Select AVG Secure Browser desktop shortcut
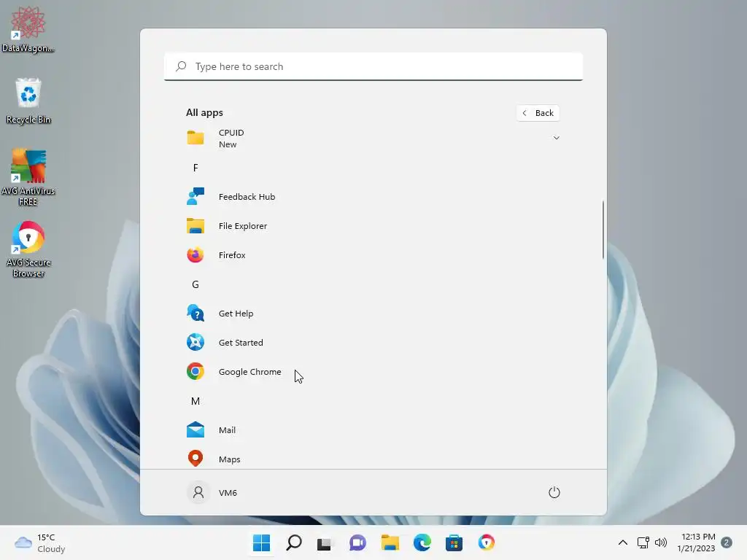Image resolution: width=747 pixels, height=560 pixels. (x=28, y=249)
